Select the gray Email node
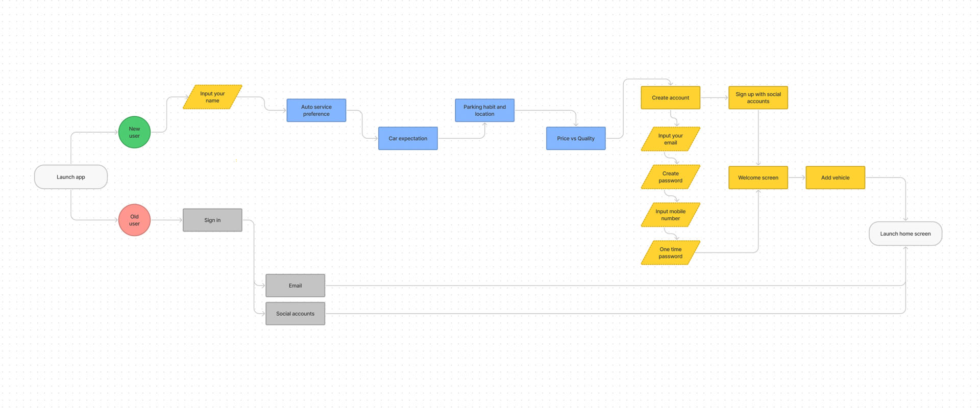This screenshot has height=408, width=980. pyautogui.click(x=295, y=286)
